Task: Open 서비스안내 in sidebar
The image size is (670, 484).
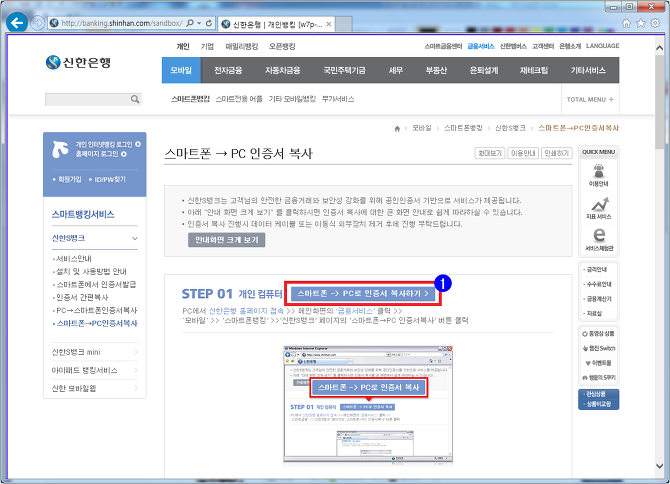Action: click(74, 258)
